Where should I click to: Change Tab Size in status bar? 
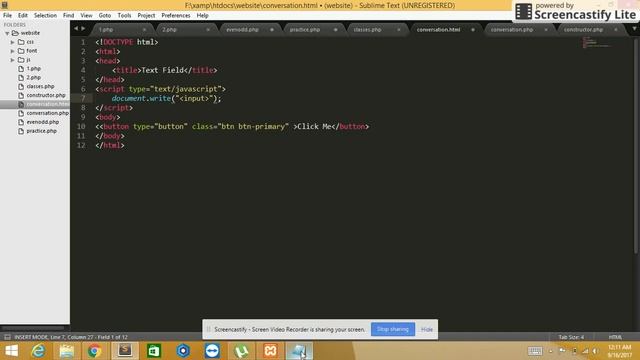point(571,337)
